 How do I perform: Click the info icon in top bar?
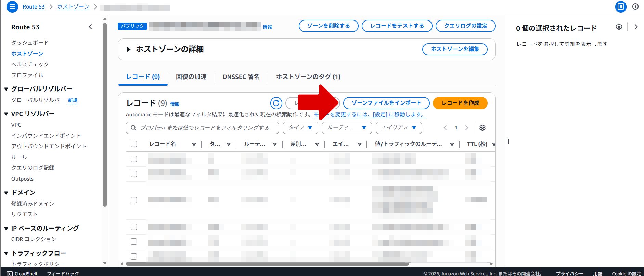point(635,6)
